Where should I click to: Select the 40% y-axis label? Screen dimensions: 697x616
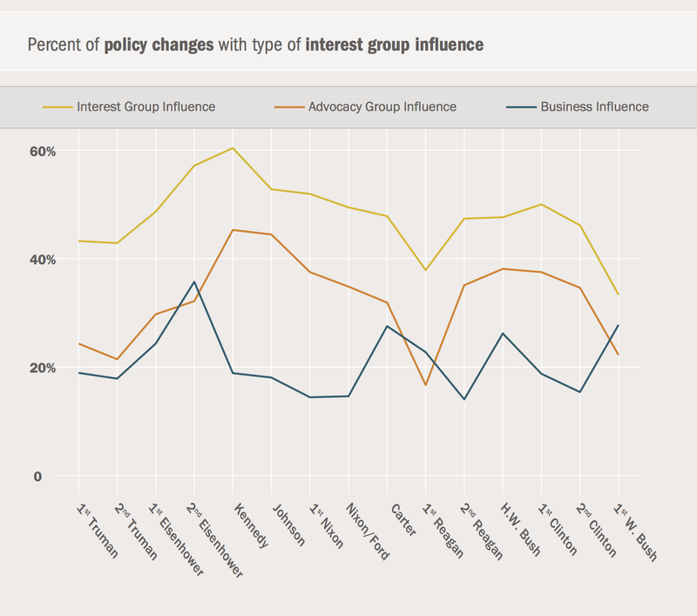tap(42, 260)
